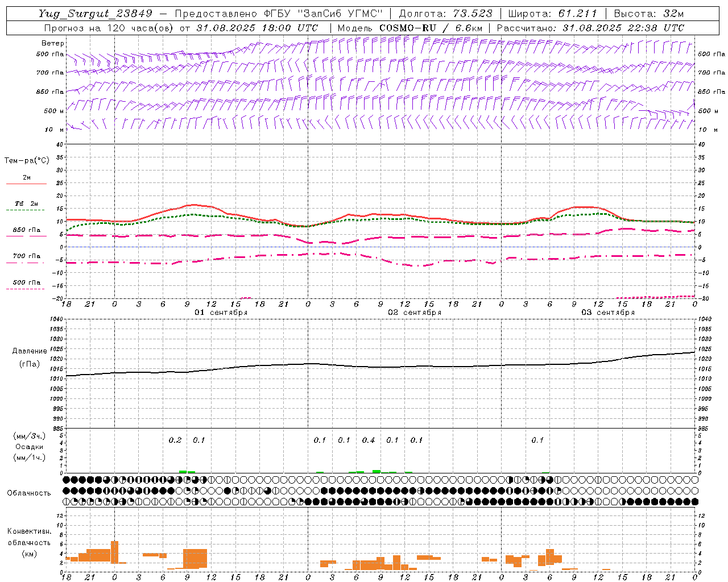The image size is (728, 582).
Task: Select the Высота: 32м label
Action: coord(648,14)
